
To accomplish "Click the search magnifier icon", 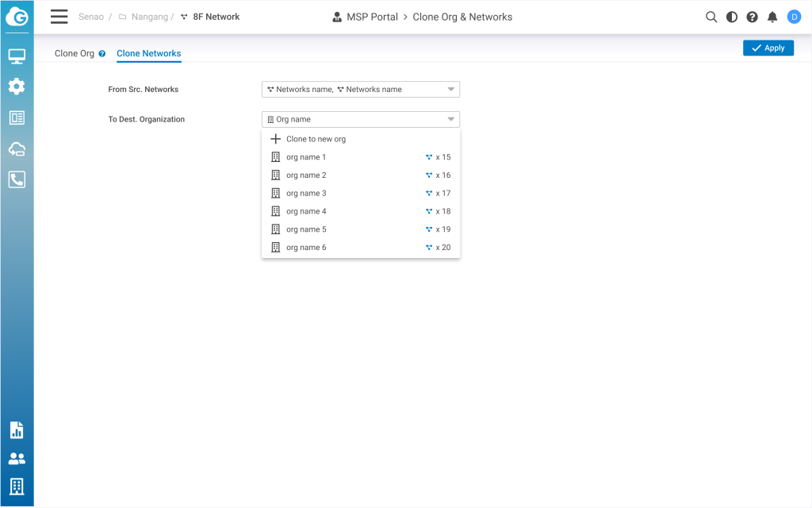I will tap(711, 17).
